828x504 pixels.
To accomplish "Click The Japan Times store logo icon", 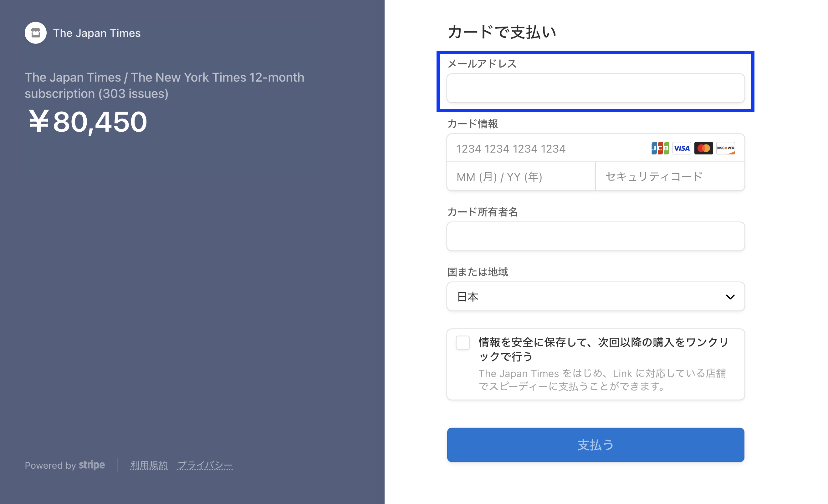I will 36,33.
